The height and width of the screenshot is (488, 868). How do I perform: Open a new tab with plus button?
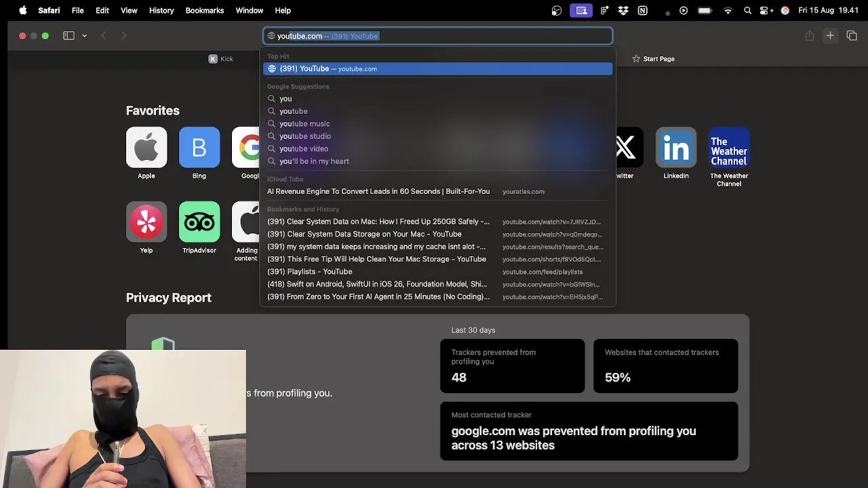(830, 35)
